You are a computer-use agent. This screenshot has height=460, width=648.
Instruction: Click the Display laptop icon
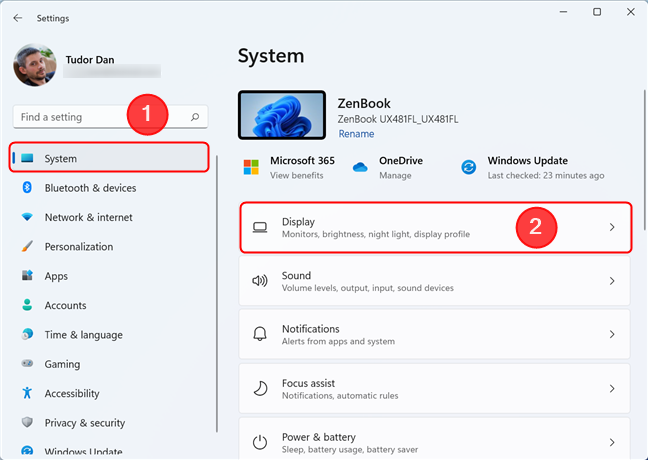click(x=260, y=227)
